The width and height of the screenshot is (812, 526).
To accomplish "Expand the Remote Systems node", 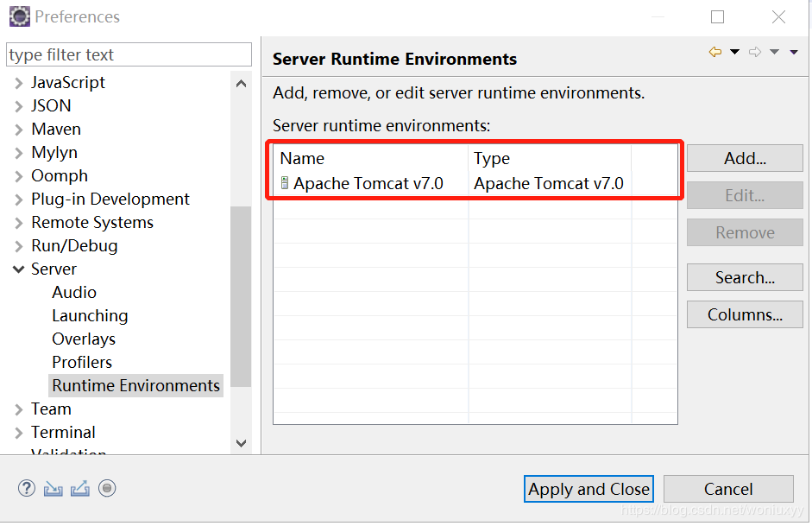I will (x=19, y=223).
